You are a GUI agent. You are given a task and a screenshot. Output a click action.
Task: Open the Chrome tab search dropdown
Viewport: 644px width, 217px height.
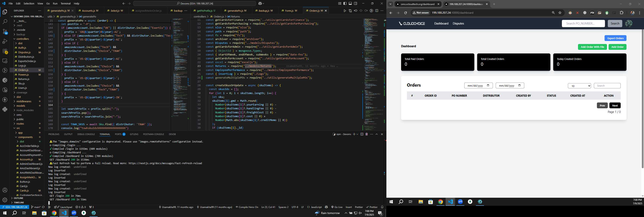[390, 4]
